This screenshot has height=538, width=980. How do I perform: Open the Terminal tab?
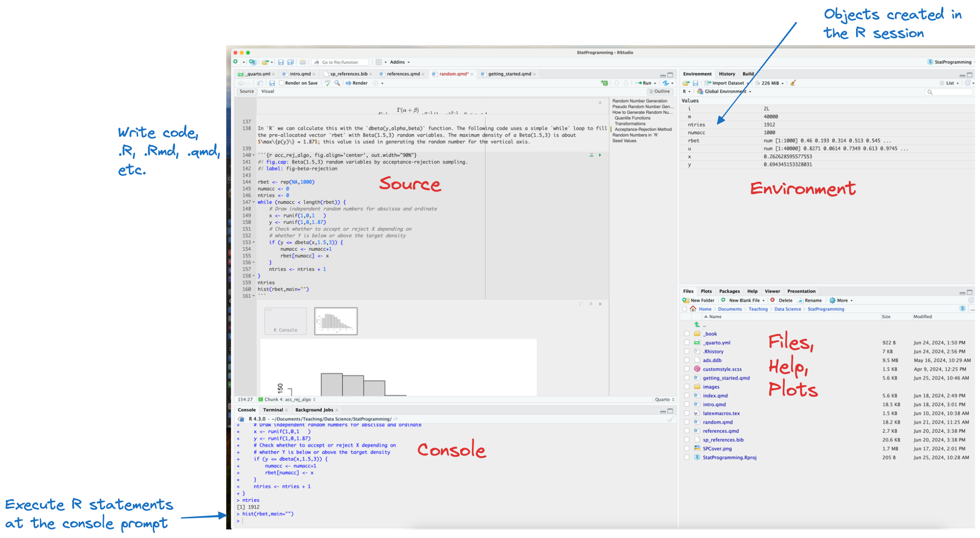coord(273,410)
